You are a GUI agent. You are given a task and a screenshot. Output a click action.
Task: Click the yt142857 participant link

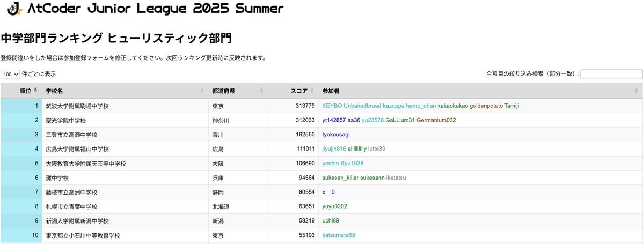point(334,120)
